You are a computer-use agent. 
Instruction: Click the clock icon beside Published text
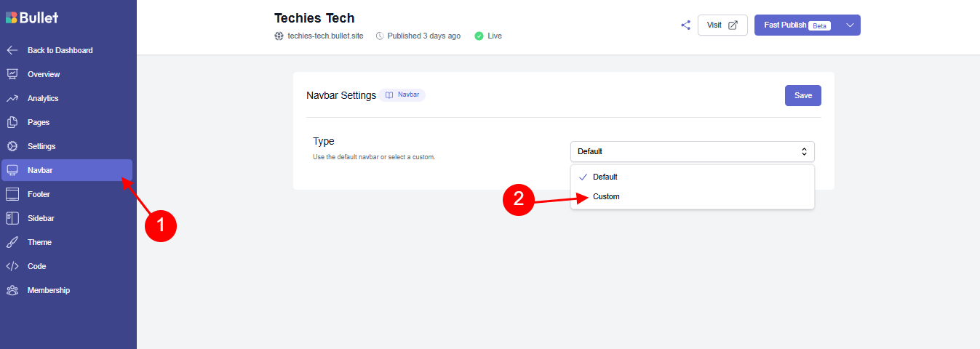point(380,36)
